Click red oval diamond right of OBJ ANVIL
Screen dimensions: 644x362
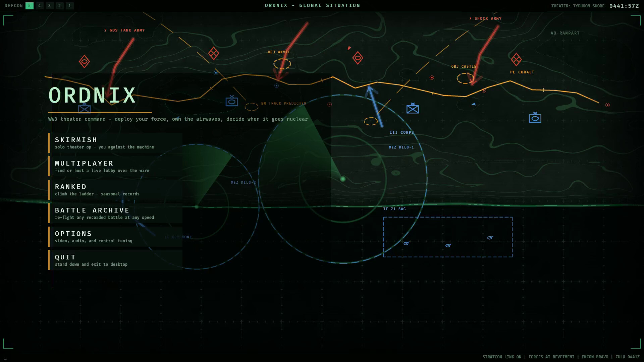358,58
